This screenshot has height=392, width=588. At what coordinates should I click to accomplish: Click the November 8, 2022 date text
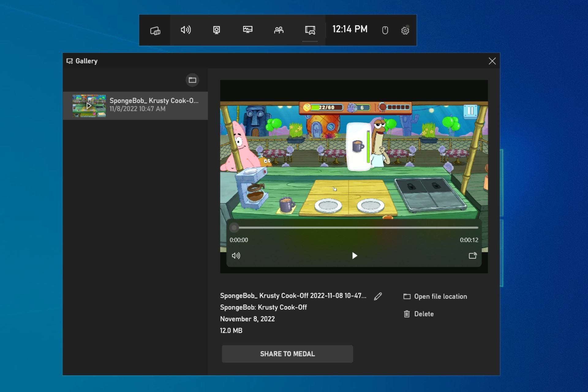247,319
